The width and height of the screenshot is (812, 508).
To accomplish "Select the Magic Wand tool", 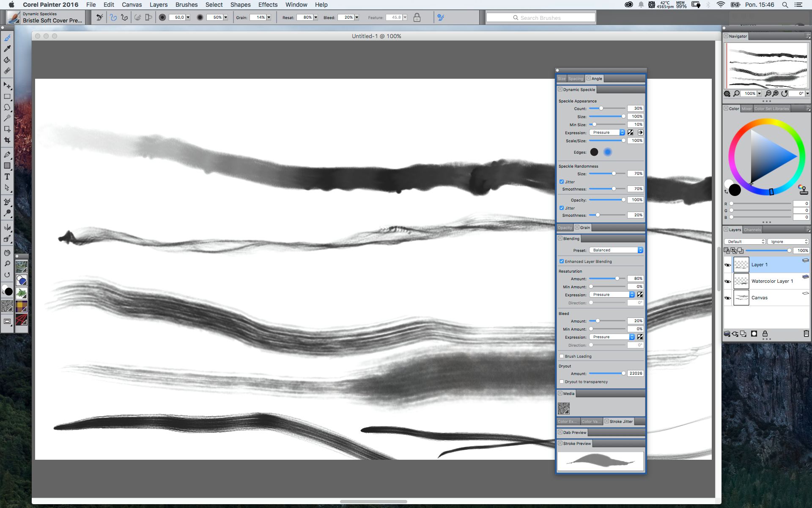I will (7, 118).
